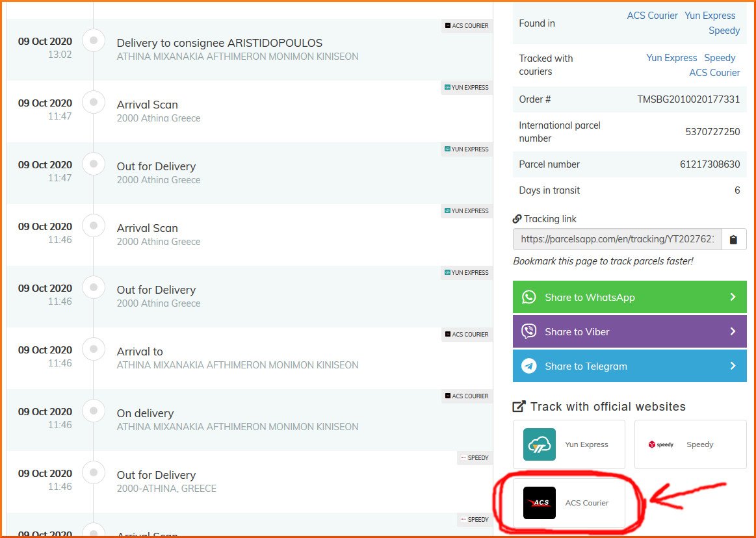Click the YUN EXPRESS badge on 11:47 Out for Delivery row
This screenshot has height=538, width=756.
(x=466, y=149)
